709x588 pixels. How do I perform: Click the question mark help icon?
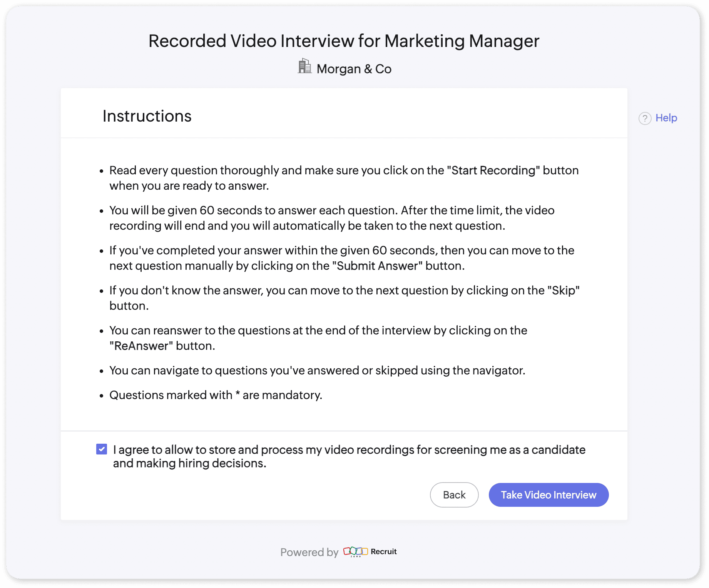click(645, 118)
